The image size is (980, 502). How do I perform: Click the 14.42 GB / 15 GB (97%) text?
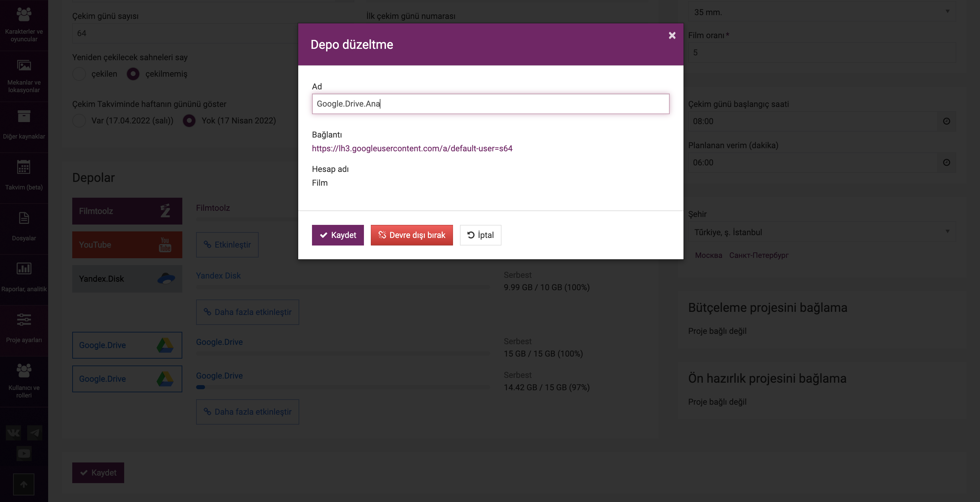pos(547,387)
